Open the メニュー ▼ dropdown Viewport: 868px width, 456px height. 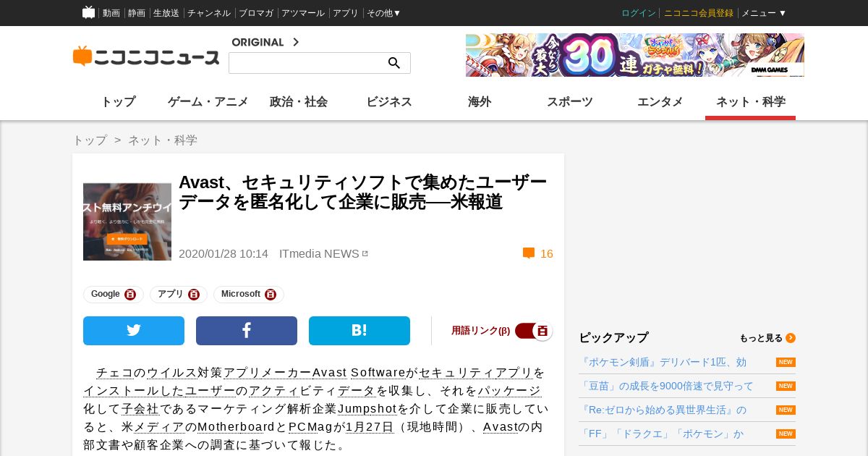764,13
